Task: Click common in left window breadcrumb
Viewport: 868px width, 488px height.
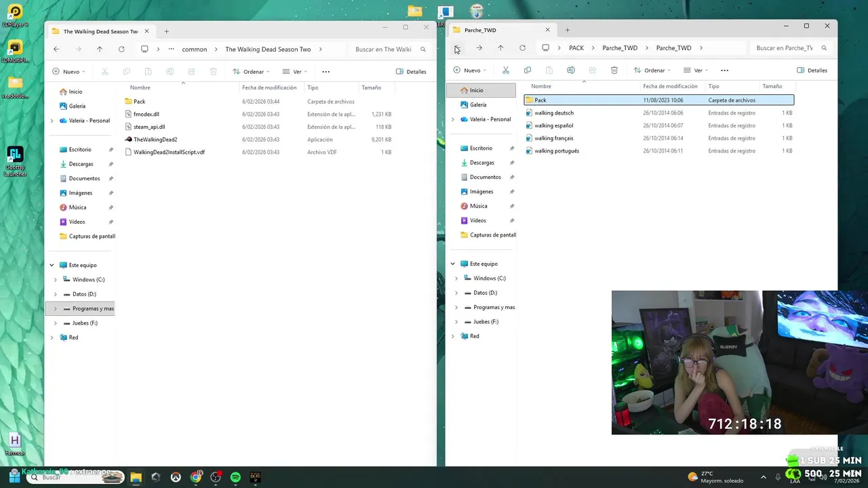Action: tap(195, 49)
